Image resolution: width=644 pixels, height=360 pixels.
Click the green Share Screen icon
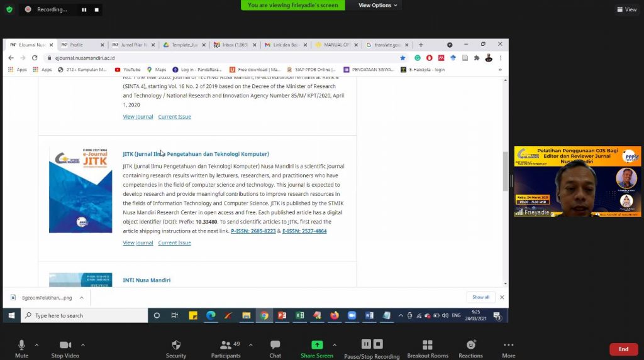(317, 345)
